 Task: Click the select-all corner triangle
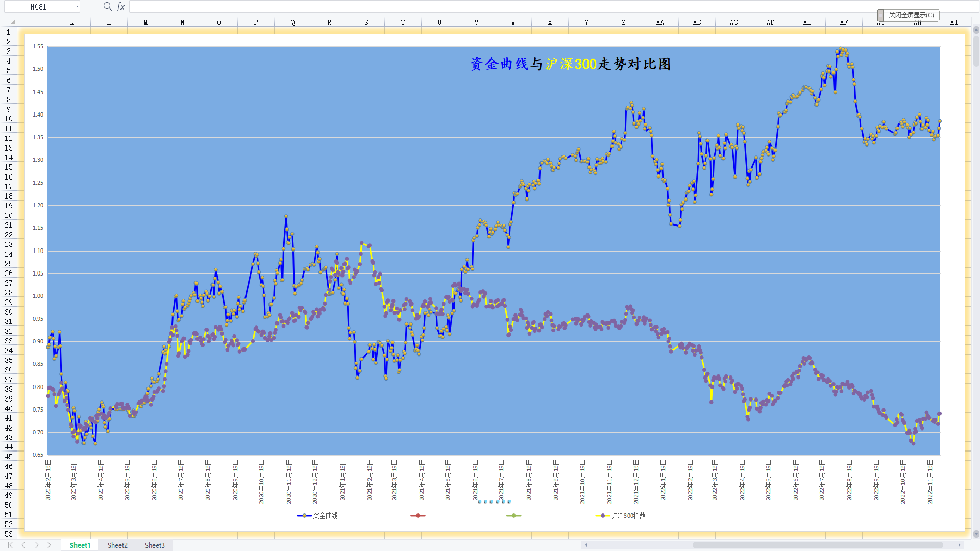click(12, 22)
